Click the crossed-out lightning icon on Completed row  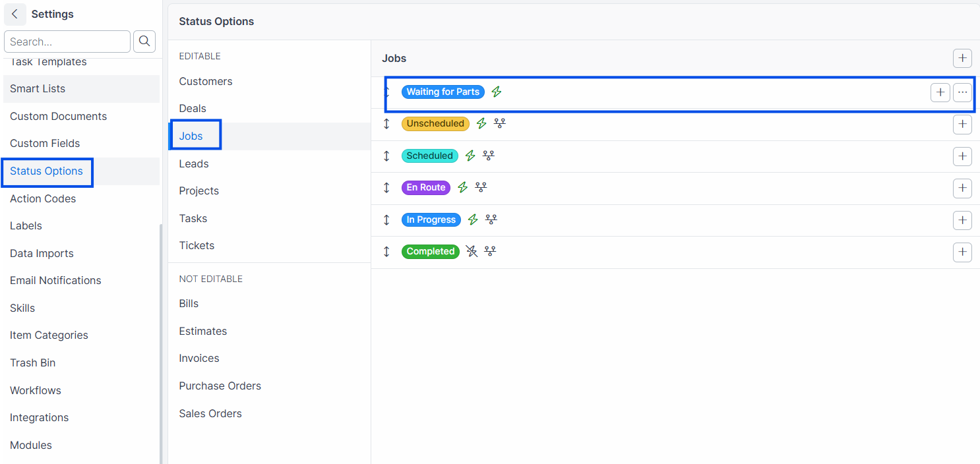click(472, 251)
